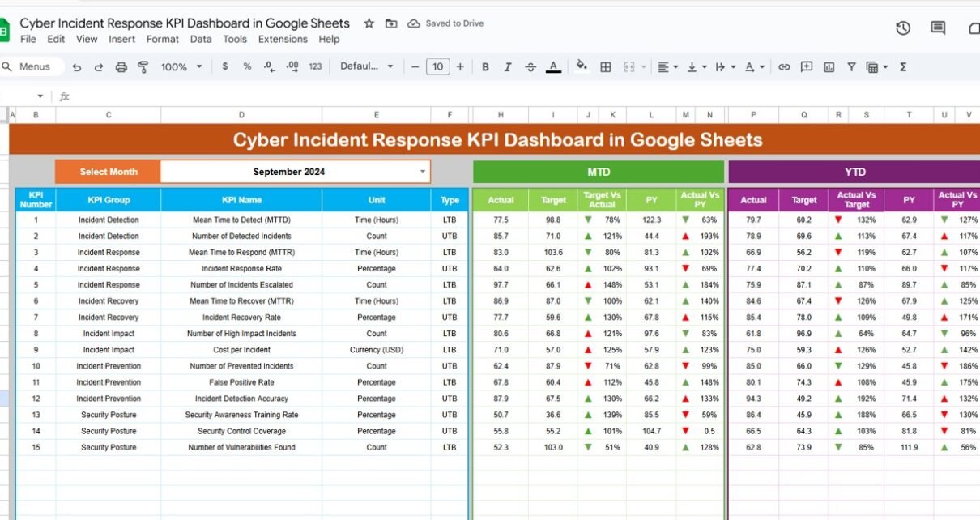Open the View menu
This screenshot has height=520, width=980.
[87, 39]
